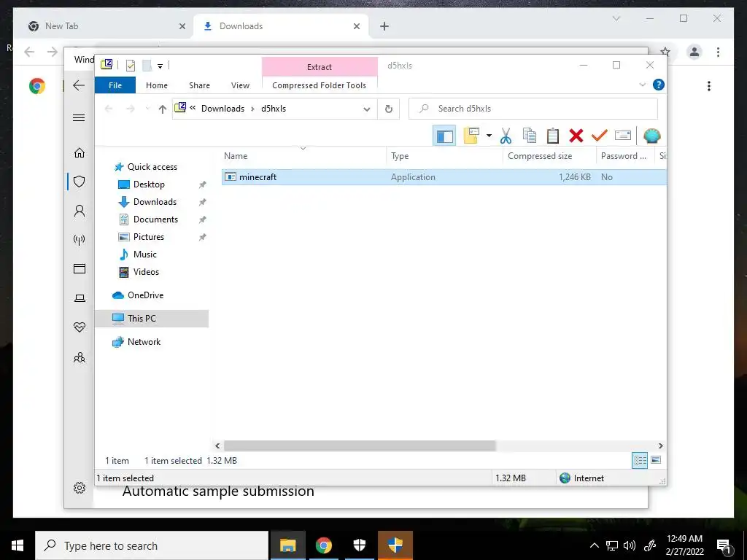
Task: Open Windows Security settings gear
Action: click(x=79, y=488)
